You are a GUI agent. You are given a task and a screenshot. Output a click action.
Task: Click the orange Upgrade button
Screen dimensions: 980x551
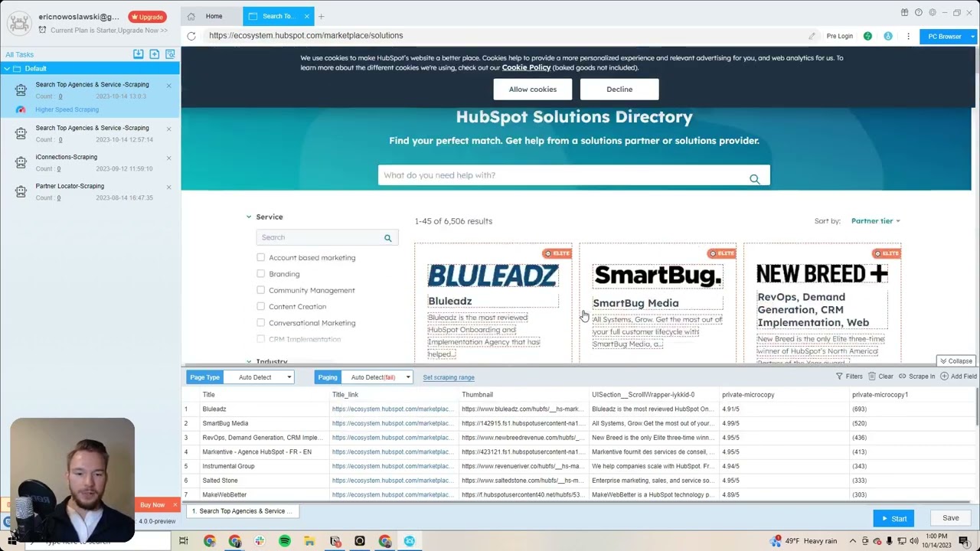pos(146,17)
